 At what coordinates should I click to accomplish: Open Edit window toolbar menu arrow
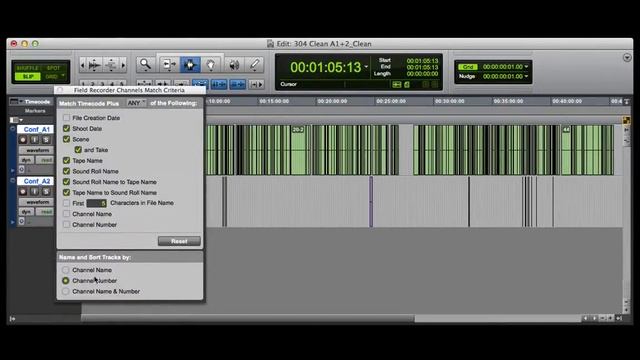click(627, 58)
